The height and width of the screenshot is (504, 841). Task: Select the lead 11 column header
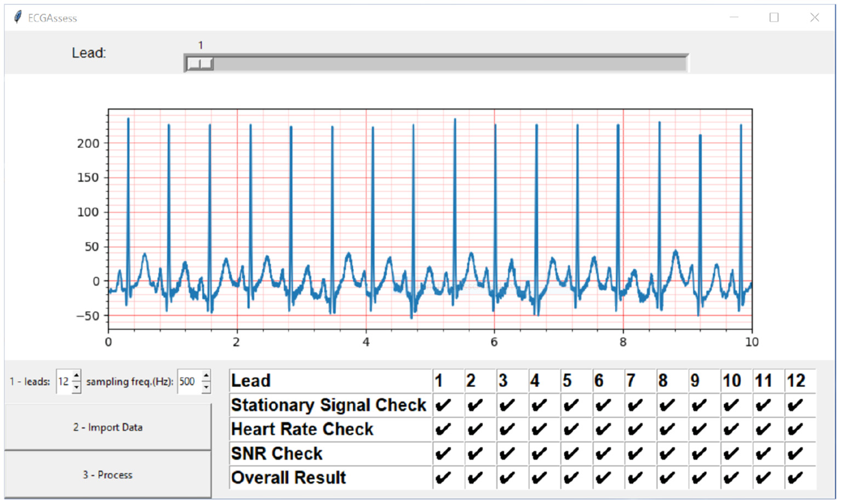click(x=763, y=381)
